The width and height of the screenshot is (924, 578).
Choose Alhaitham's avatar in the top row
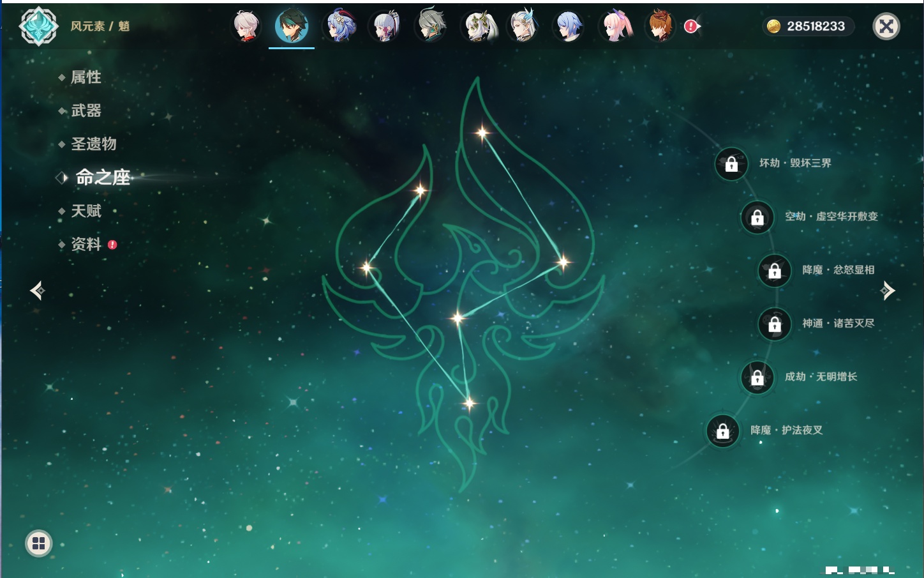pos(431,27)
